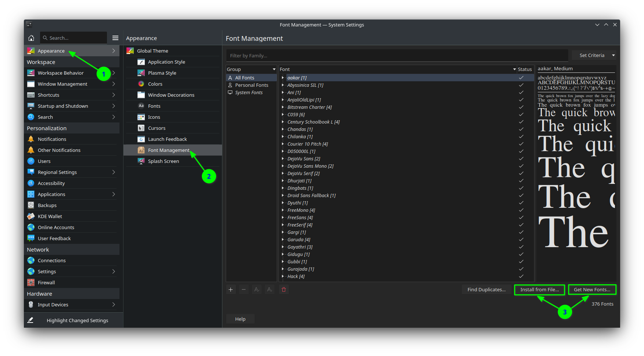Screen dimensions: 644x356
Task: Select the Personal Fonts group
Action: [x=251, y=85]
